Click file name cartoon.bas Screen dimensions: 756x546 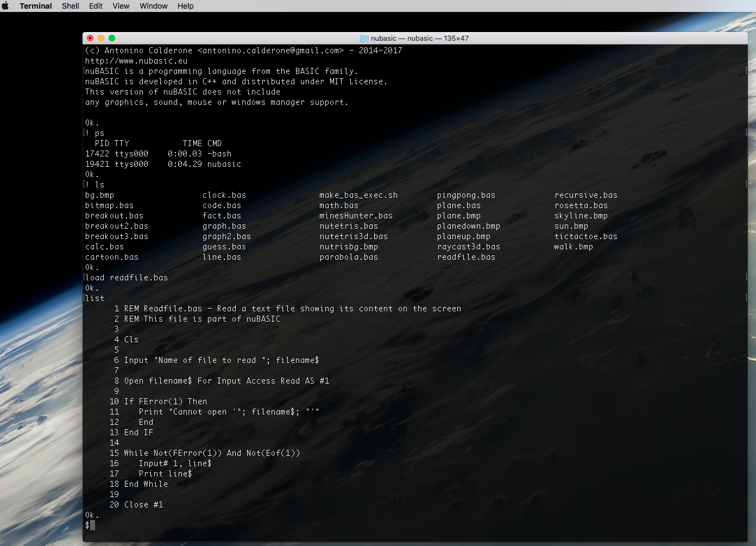[x=112, y=257]
